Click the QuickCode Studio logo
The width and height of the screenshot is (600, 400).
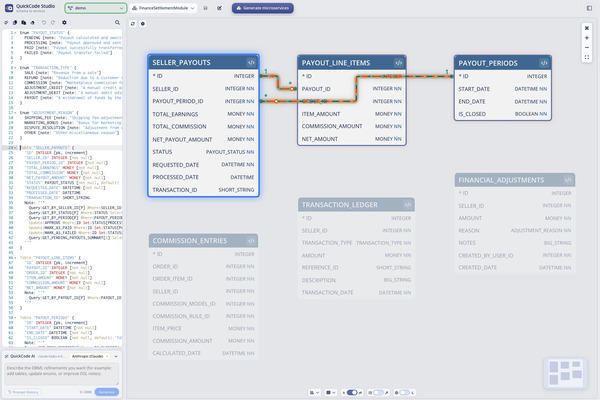coord(8,8)
